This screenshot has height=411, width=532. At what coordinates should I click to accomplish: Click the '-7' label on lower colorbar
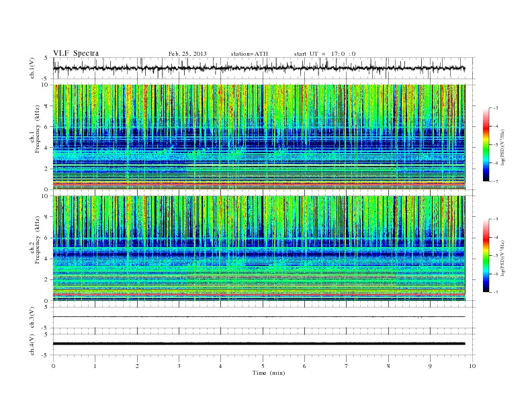click(x=495, y=292)
